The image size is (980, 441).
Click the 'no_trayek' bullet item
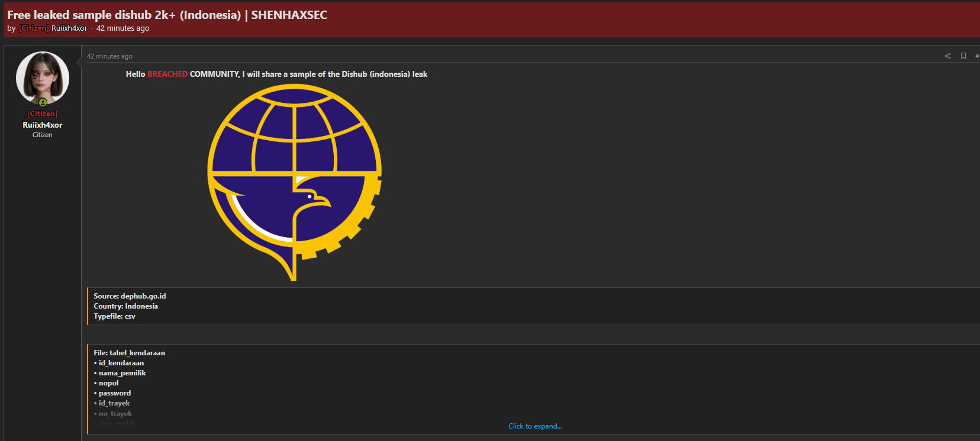click(x=112, y=414)
